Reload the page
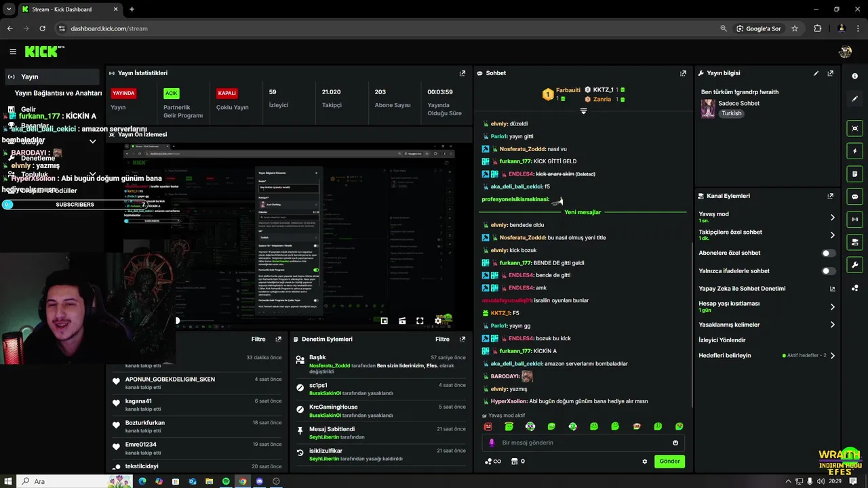The width and height of the screenshot is (868, 488). point(42,28)
